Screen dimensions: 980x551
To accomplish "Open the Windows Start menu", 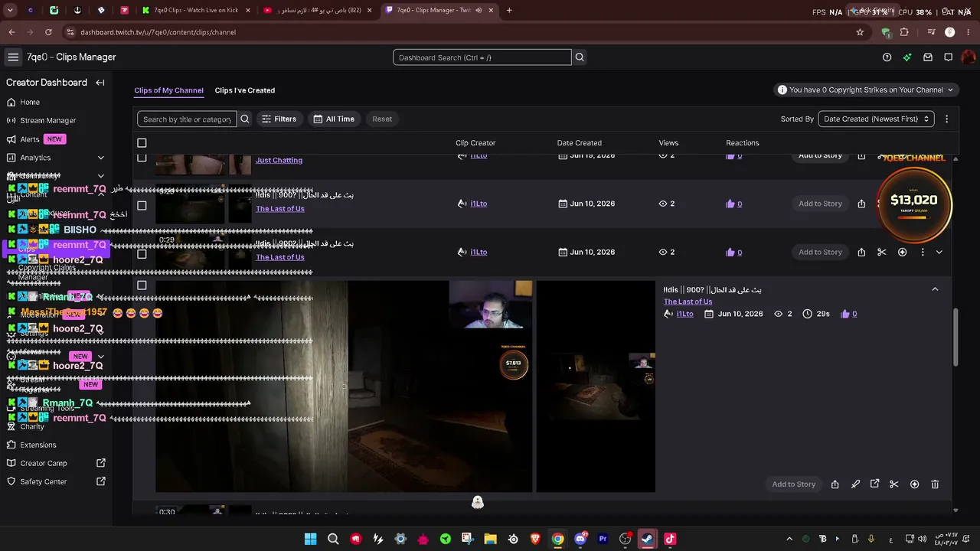I will point(310,539).
